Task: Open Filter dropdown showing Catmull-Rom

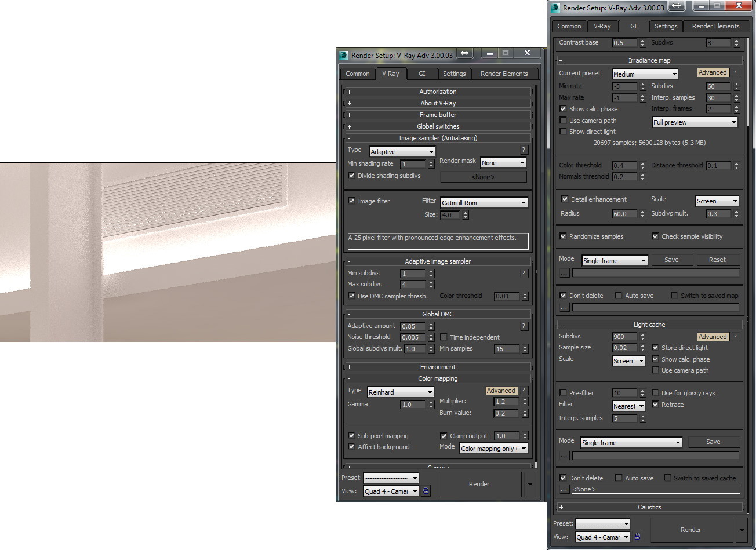Action: click(484, 203)
